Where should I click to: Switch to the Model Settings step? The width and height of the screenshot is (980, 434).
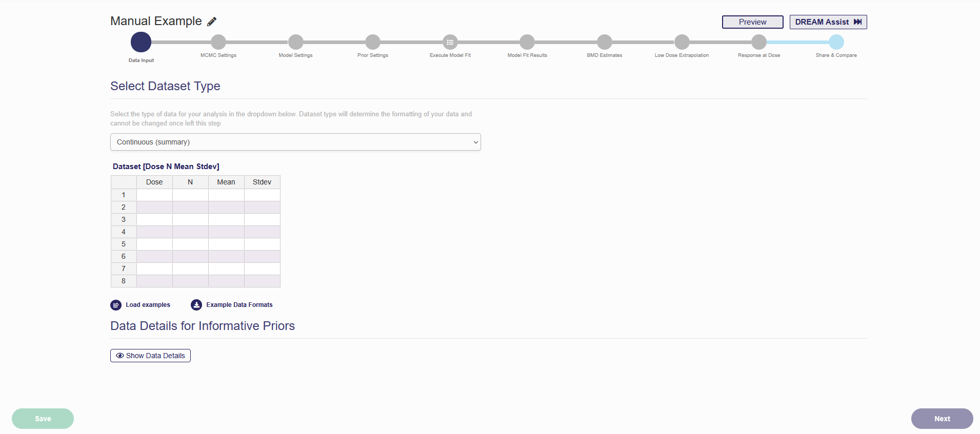pos(295,42)
